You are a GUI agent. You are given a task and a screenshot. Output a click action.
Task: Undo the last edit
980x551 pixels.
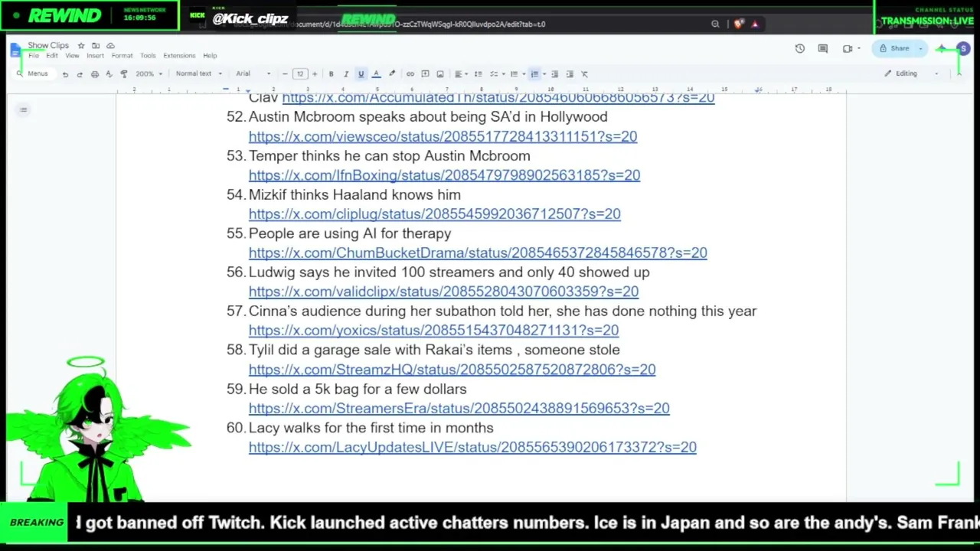(65, 74)
